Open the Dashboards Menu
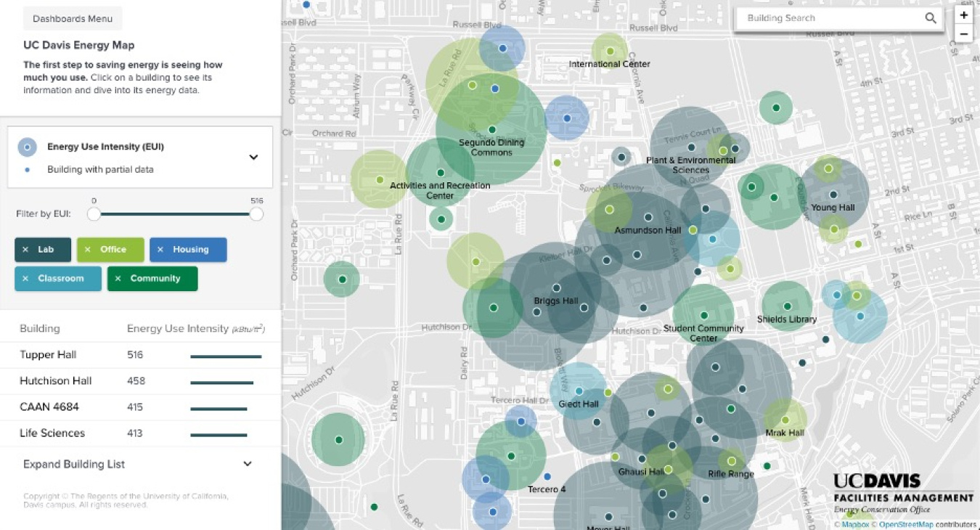Image resolution: width=980 pixels, height=530 pixels. coord(72,18)
